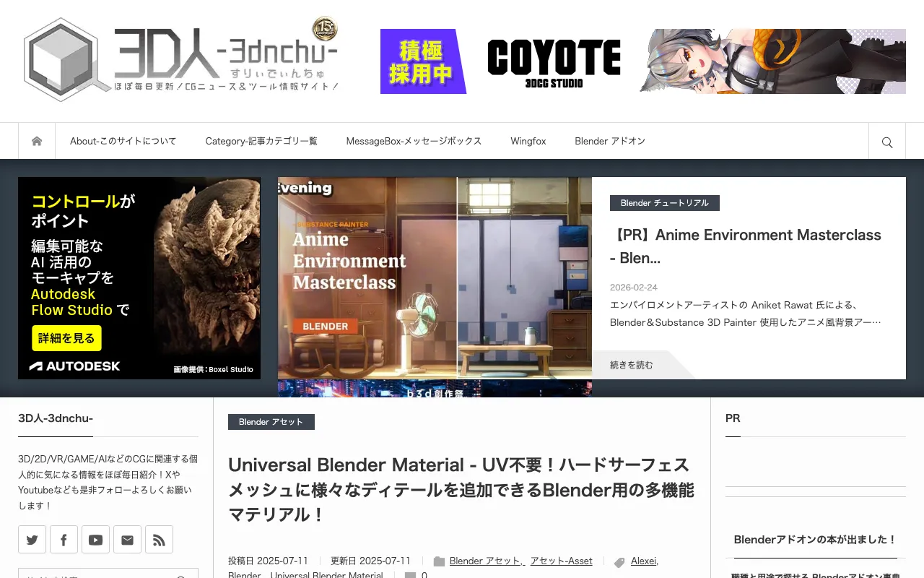The height and width of the screenshot is (578, 924).
Task: Click the Blender チュートリアル category label
Action: click(x=664, y=203)
